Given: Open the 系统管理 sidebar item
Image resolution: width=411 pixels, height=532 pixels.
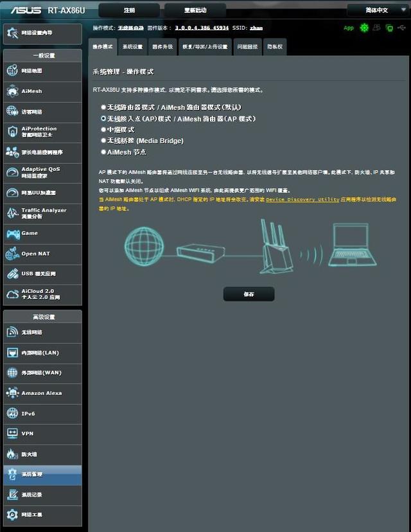Looking at the screenshot, I should click(x=43, y=474).
